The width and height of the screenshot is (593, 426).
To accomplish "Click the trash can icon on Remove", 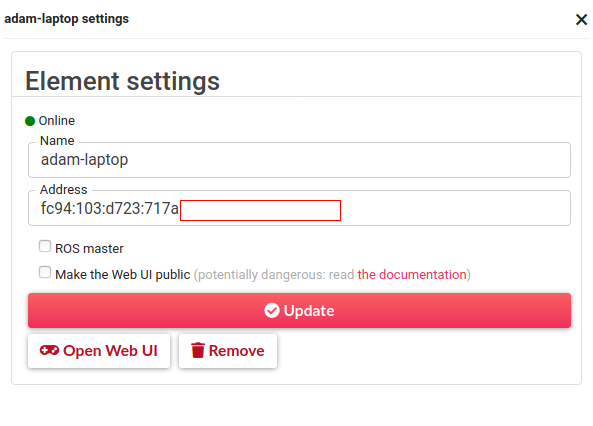I will [198, 350].
